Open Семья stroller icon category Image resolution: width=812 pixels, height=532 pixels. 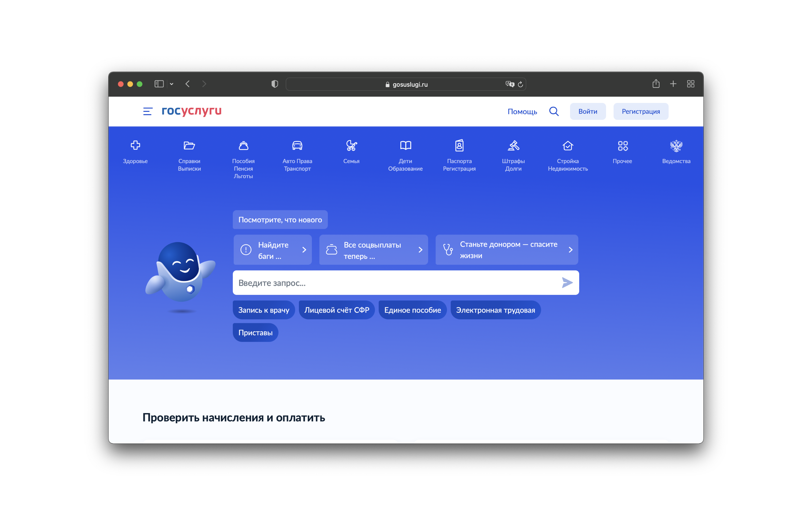click(351, 146)
